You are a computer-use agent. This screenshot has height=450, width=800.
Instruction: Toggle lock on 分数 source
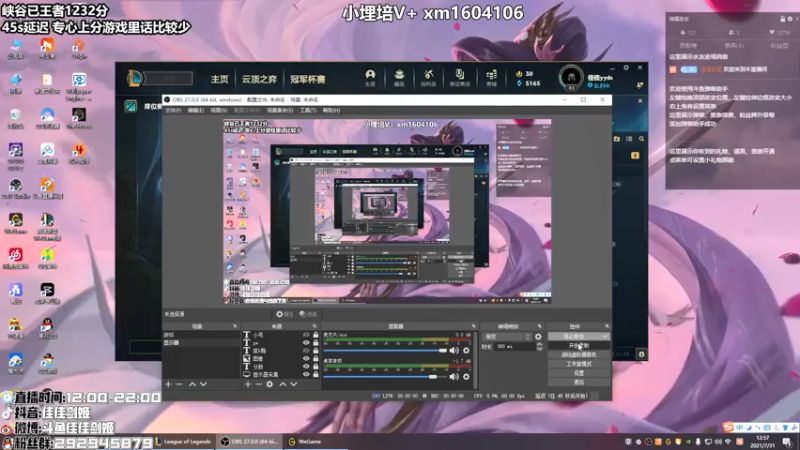(x=315, y=366)
